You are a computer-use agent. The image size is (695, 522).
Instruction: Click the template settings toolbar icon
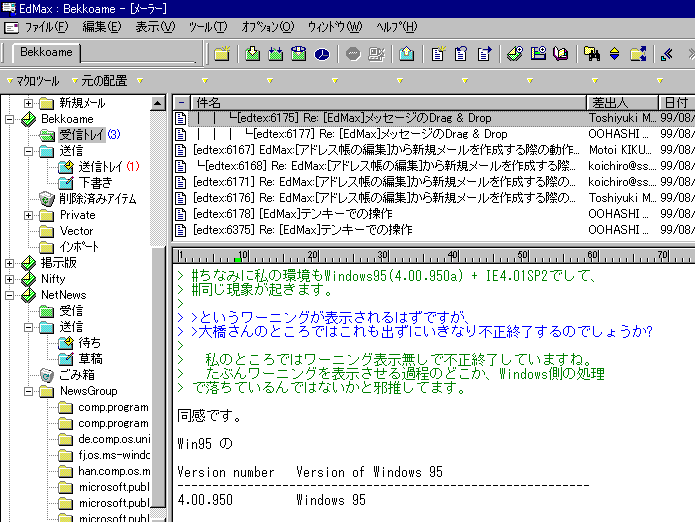coord(538,54)
